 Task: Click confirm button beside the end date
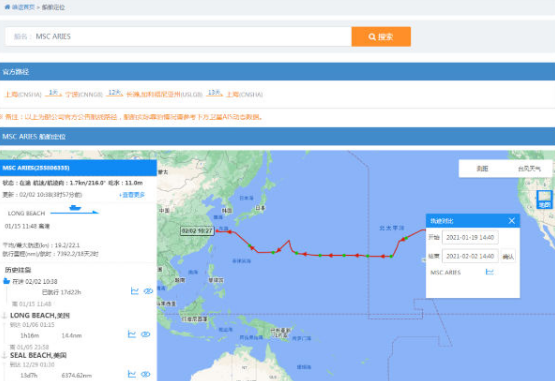(508, 256)
